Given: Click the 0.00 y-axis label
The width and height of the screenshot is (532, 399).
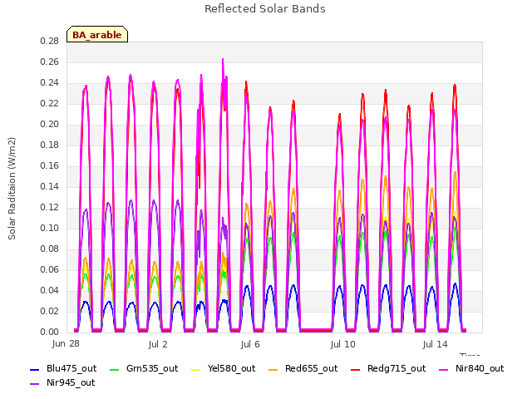Looking at the screenshot, I should pos(50,332).
